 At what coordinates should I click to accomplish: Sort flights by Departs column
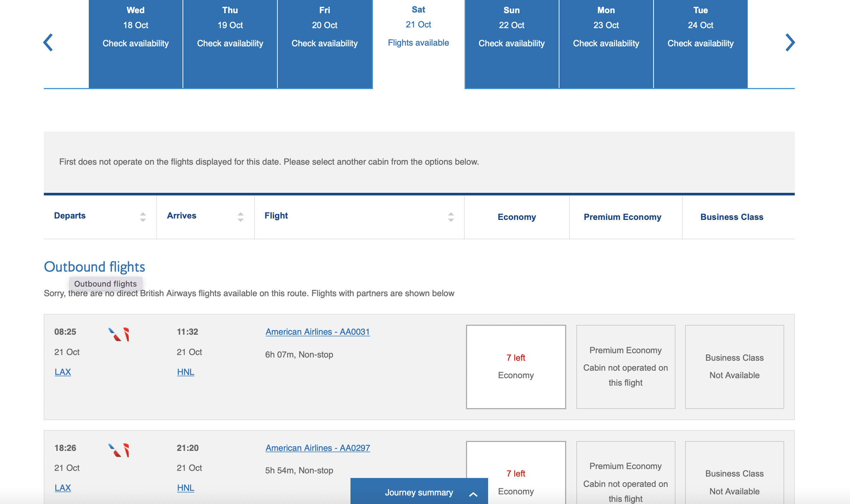[143, 217]
